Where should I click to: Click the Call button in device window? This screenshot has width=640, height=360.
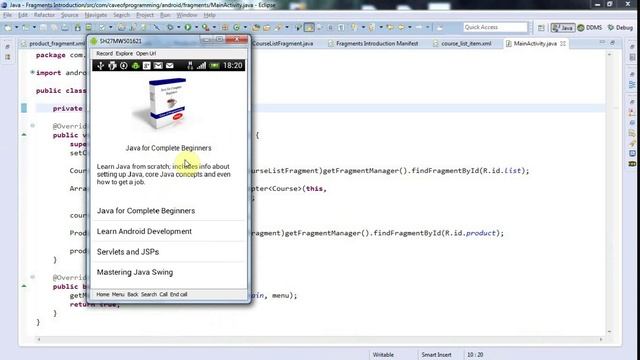(x=164, y=294)
